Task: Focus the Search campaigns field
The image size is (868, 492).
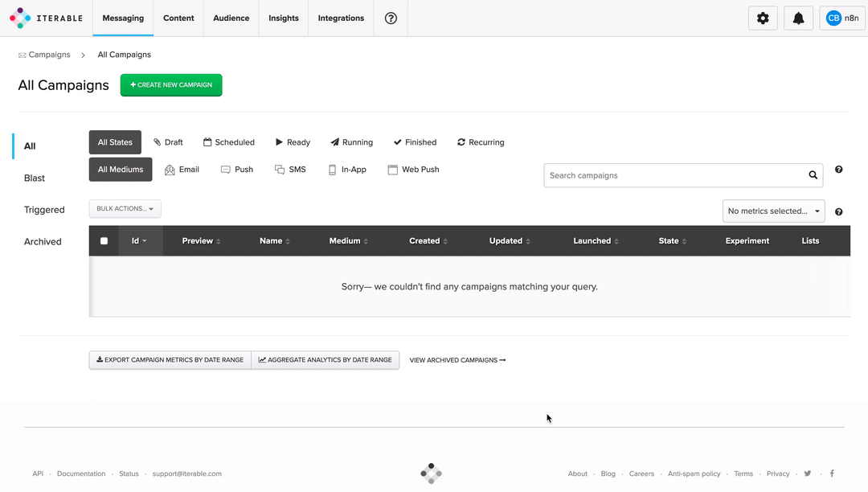Action: 674,175
